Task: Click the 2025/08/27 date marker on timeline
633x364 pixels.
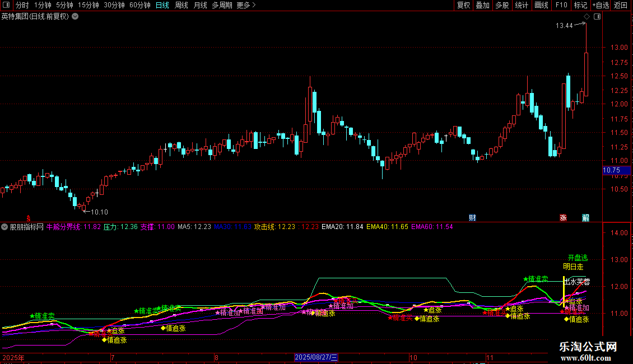Action: [x=316, y=357]
